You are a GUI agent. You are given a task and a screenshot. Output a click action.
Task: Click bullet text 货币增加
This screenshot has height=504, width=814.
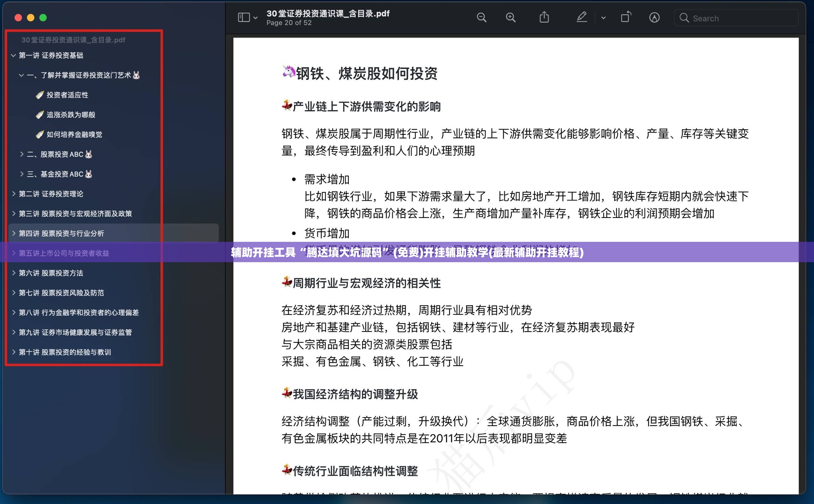327,233
